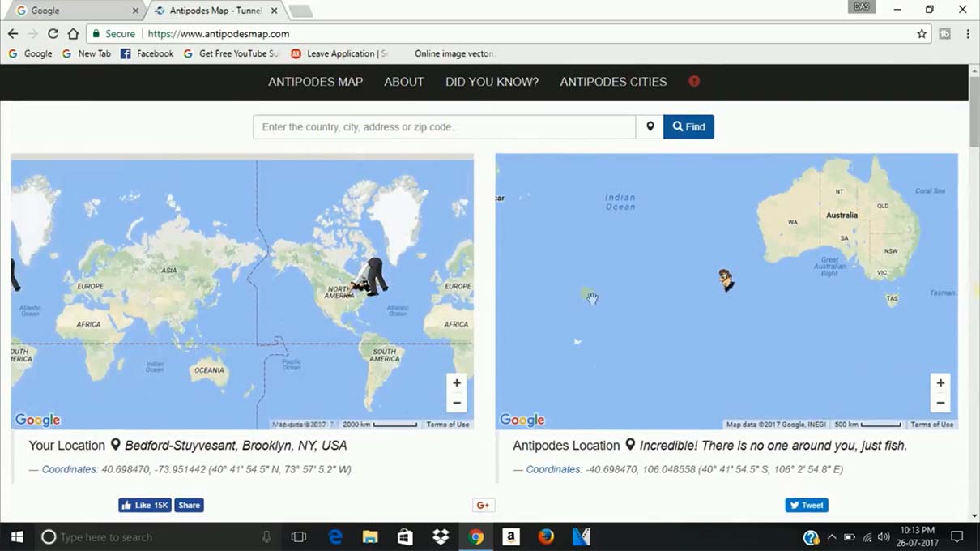The width and height of the screenshot is (980, 551).
Task: Open File Explorer from the taskbar
Action: [x=370, y=536]
